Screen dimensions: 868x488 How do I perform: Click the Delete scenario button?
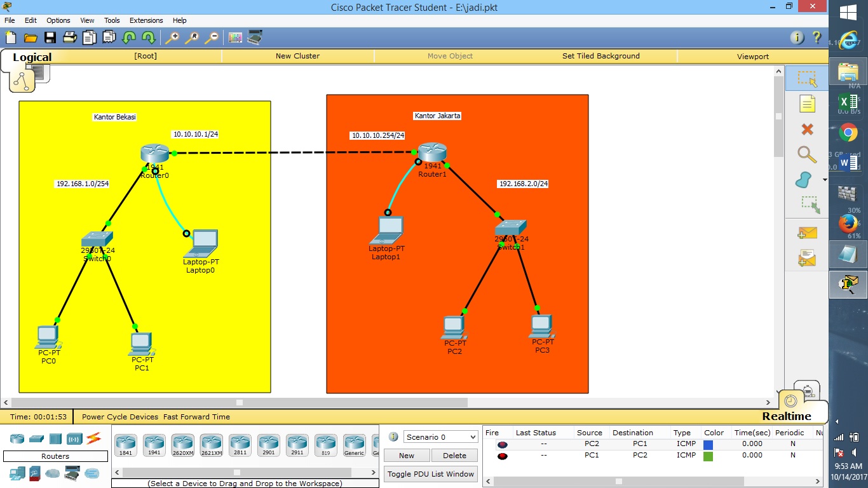pyautogui.click(x=454, y=456)
